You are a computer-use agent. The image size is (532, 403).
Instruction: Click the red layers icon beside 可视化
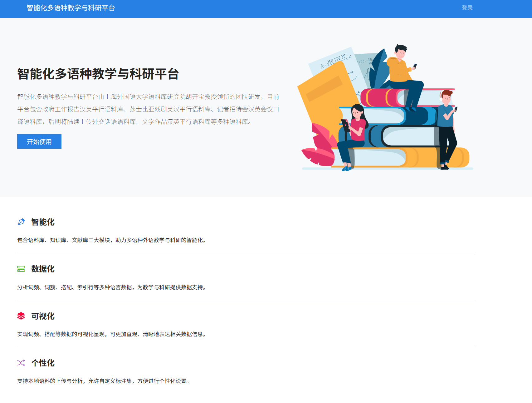[21, 316]
